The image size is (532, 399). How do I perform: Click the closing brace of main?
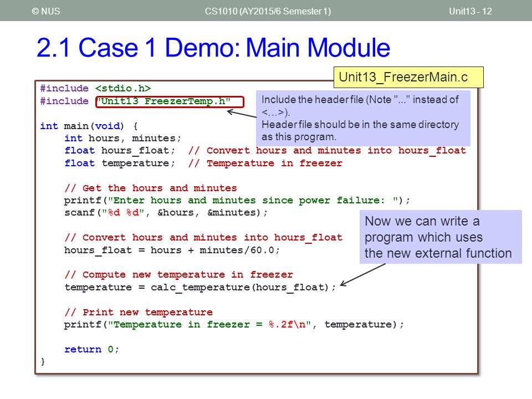point(43,362)
